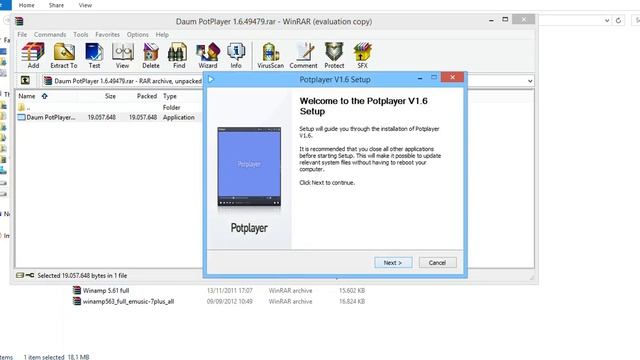Image resolution: width=640 pixels, height=360 pixels.
Task: Click the 15.602 KB size of Winamp 5.61
Action: coord(352,291)
